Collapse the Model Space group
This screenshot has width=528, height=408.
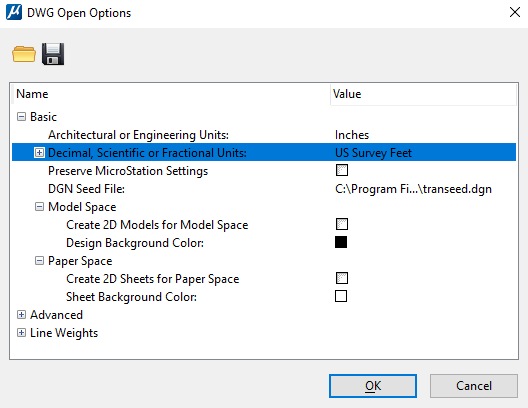click(x=39, y=207)
